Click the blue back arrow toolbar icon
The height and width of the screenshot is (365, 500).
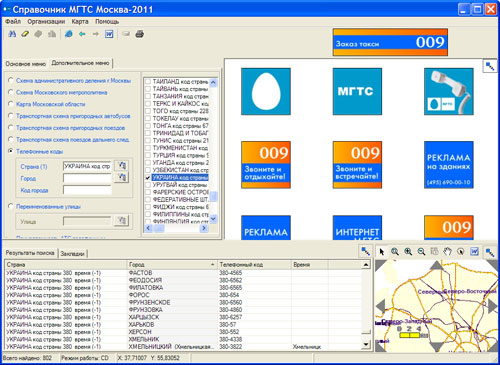click(x=82, y=34)
